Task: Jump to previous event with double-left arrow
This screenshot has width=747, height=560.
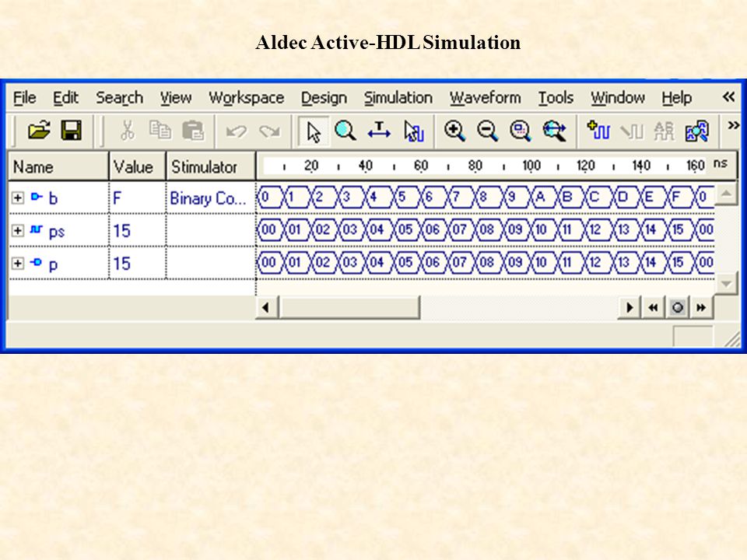Action: click(x=653, y=308)
